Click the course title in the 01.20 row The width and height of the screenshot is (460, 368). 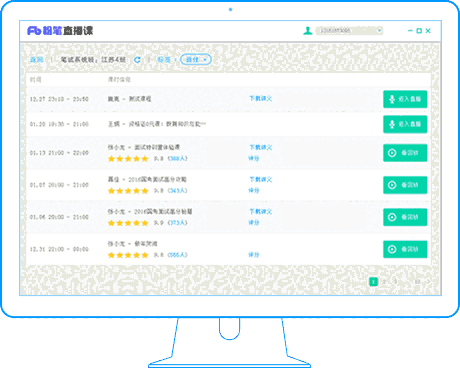[x=157, y=124]
